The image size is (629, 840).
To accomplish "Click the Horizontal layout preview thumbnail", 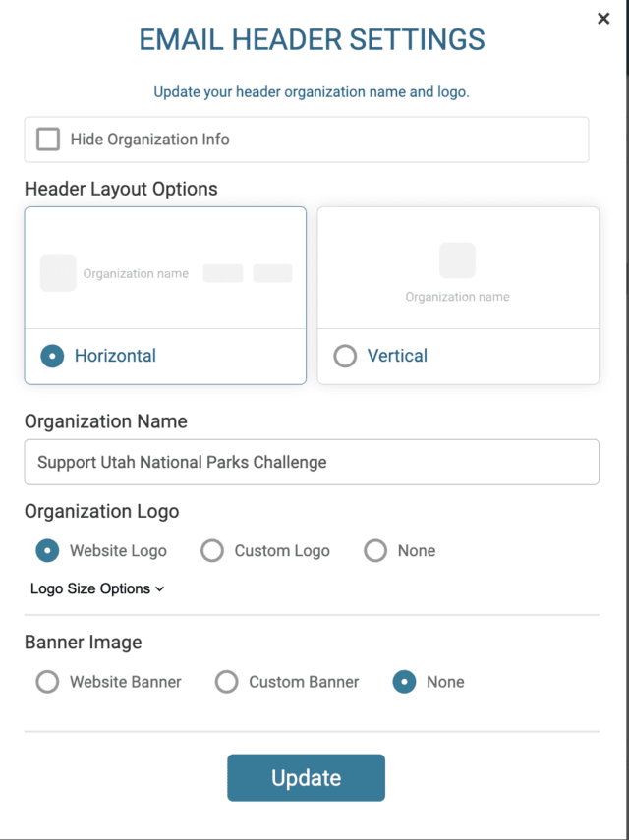I will point(165,268).
